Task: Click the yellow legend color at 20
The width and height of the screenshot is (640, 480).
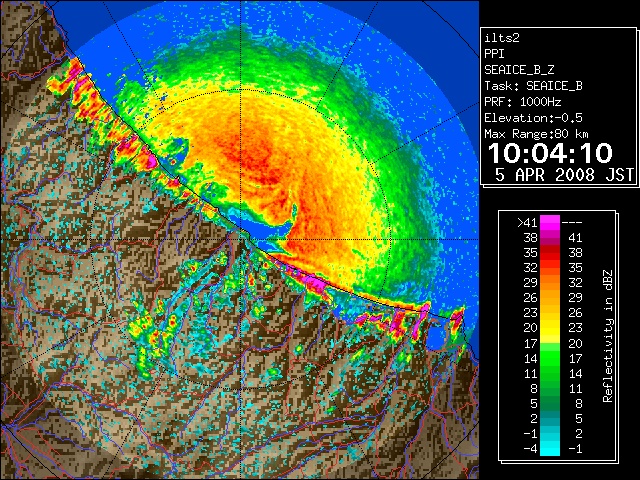Action: point(550,328)
